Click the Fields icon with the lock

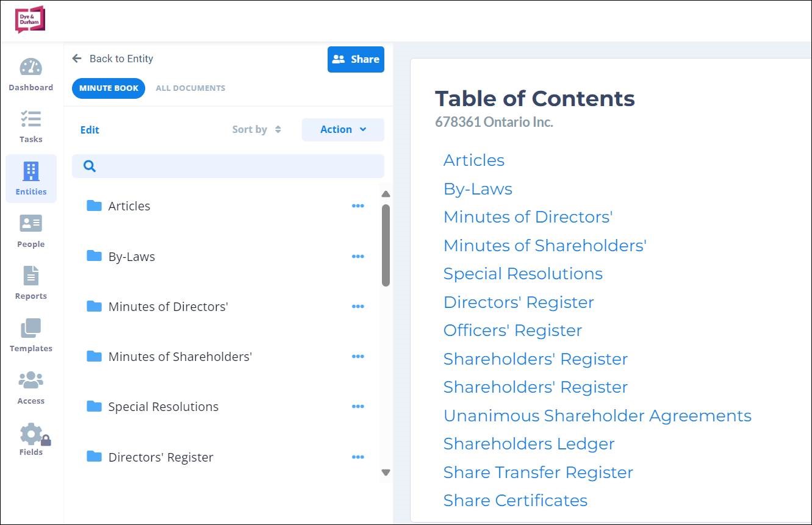click(31, 438)
